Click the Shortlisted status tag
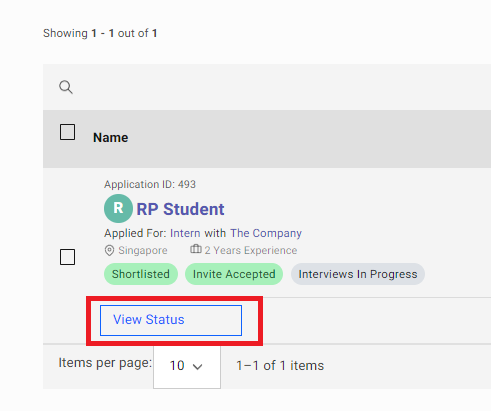This screenshot has width=491, height=411. 141,274
